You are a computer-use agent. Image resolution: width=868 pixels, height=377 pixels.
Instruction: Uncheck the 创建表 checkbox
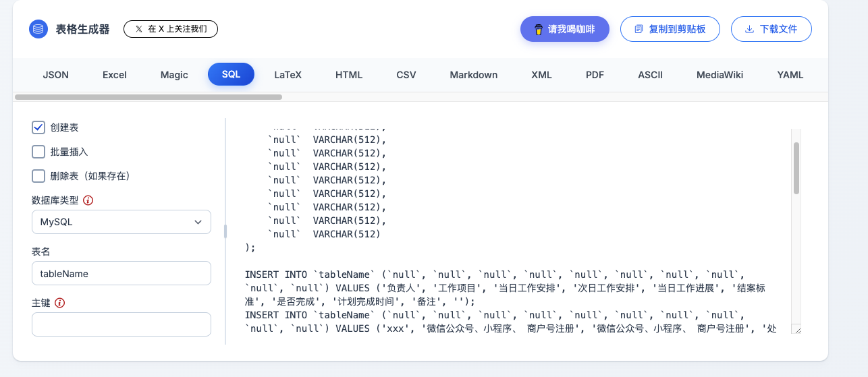coord(38,127)
